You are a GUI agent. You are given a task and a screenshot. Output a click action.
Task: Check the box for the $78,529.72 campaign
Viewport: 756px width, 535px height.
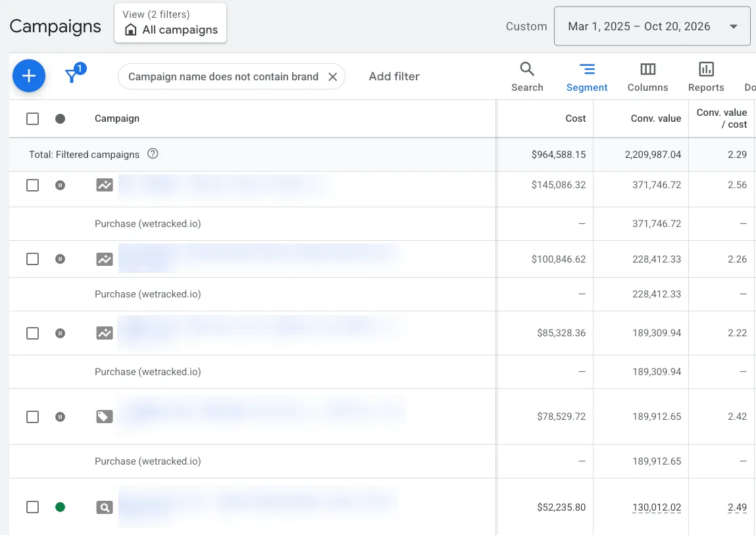pyautogui.click(x=32, y=417)
